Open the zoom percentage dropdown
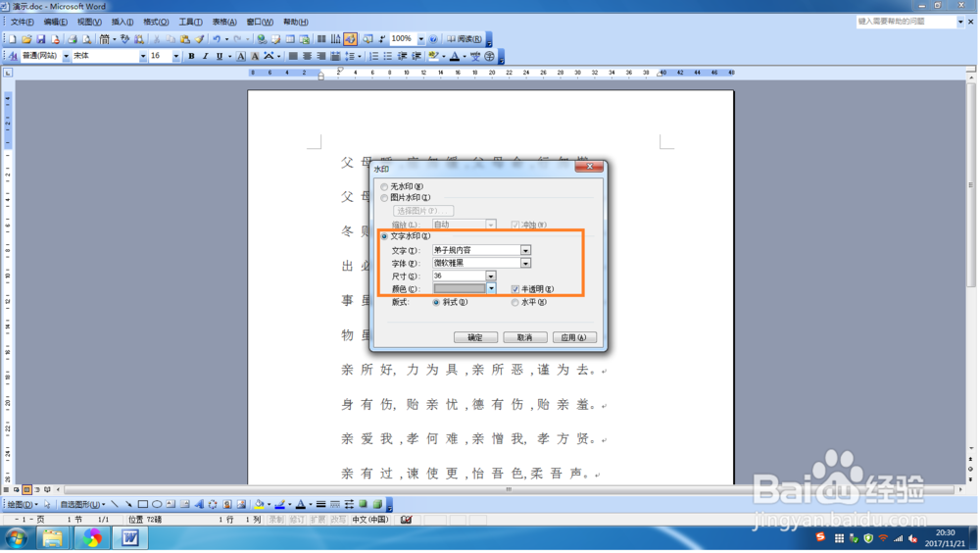The image size is (980, 553). (x=421, y=39)
